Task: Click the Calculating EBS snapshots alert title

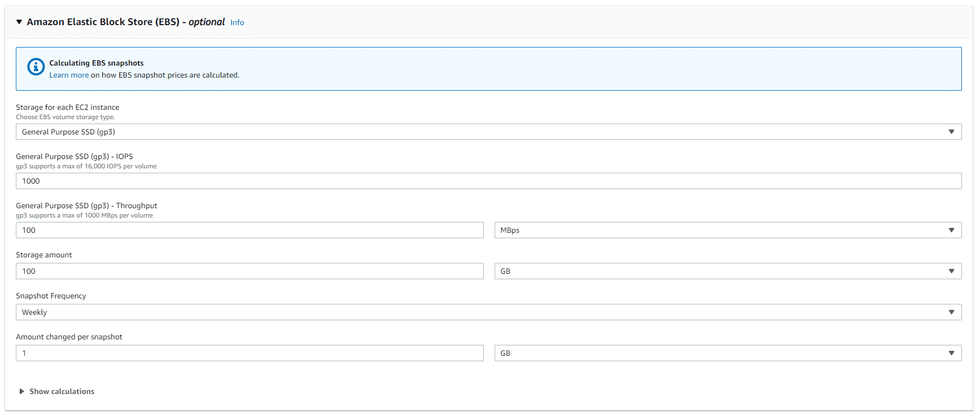Action: coord(96,63)
